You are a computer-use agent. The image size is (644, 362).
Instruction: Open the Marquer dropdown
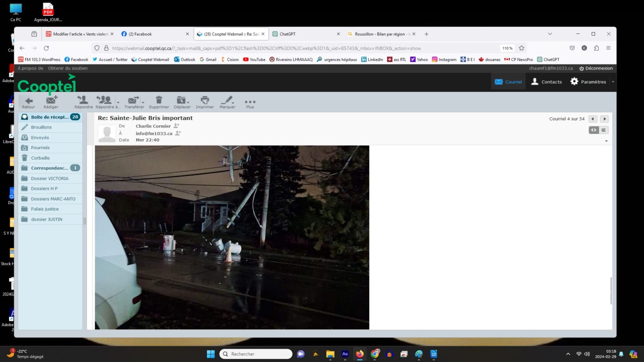228,101
